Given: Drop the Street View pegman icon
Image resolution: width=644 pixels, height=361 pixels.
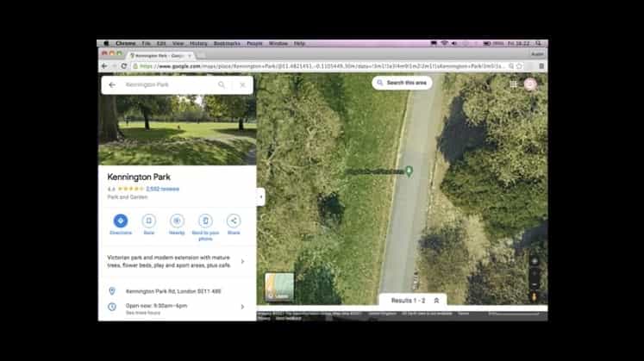Looking at the screenshot, I should (x=535, y=297).
